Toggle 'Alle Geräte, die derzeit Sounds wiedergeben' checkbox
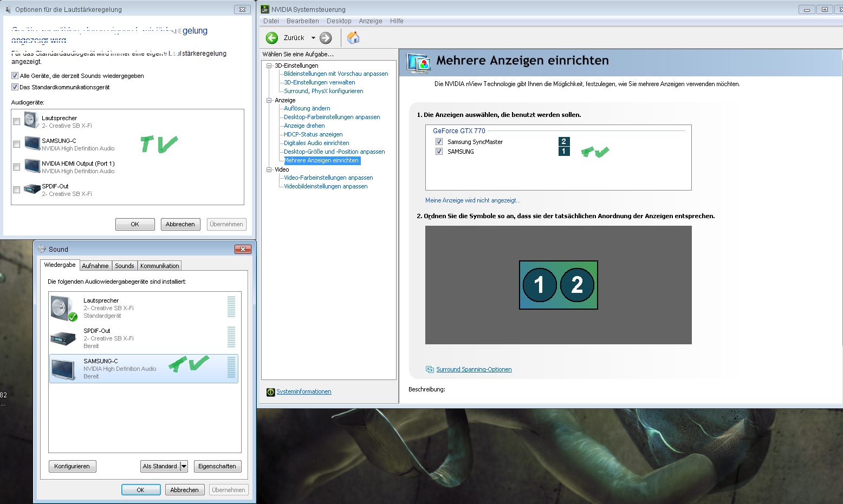Screen dimensions: 843x504 point(15,76)
